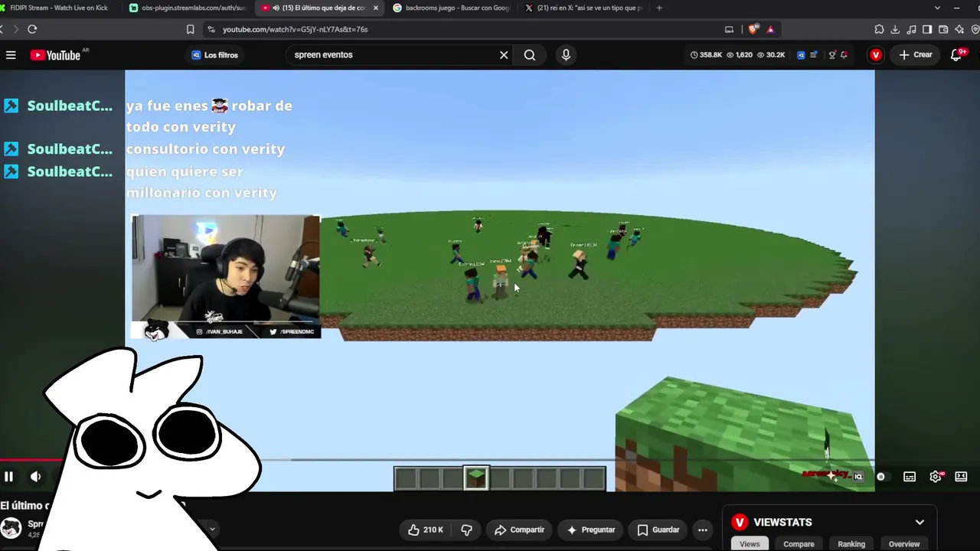Switch to the FIDIPI Stream Kick tab
This screenshot has height=551, width=980.
(57, 8)
